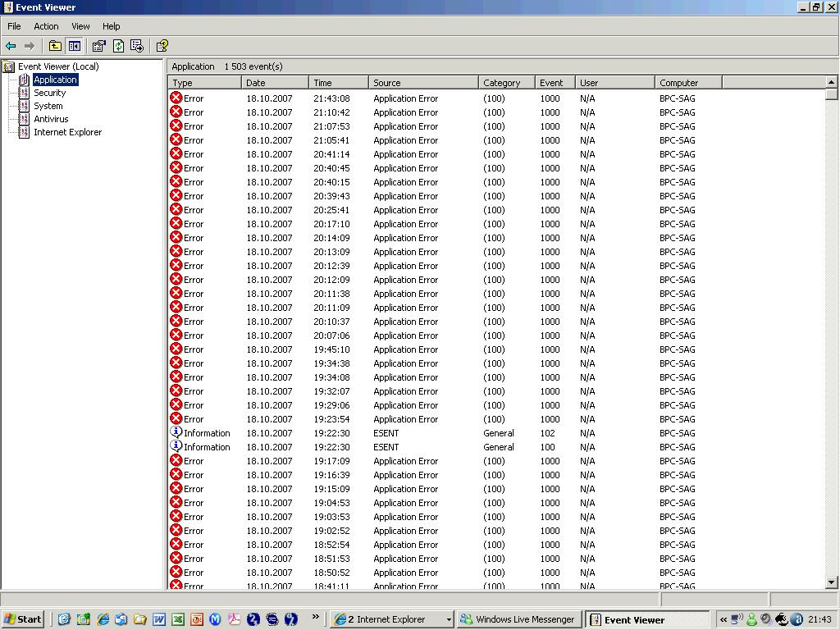Sort by the Category column header

tap(507, 83)
